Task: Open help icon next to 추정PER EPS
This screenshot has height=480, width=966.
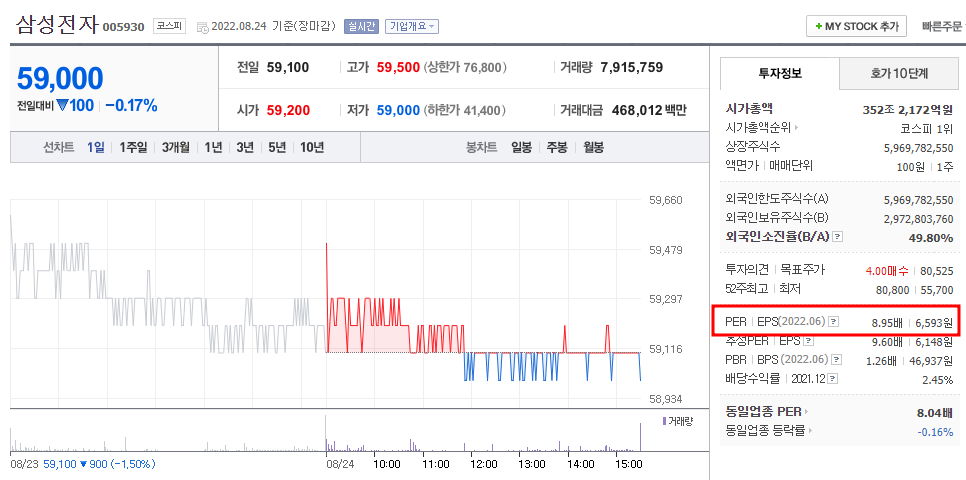Action: (x=808, y=340)
